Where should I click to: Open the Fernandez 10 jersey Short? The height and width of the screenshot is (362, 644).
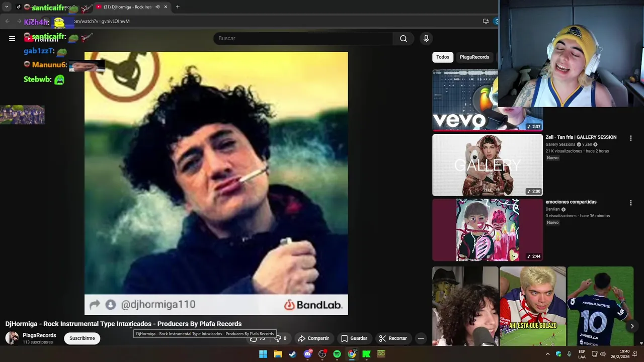600,306
